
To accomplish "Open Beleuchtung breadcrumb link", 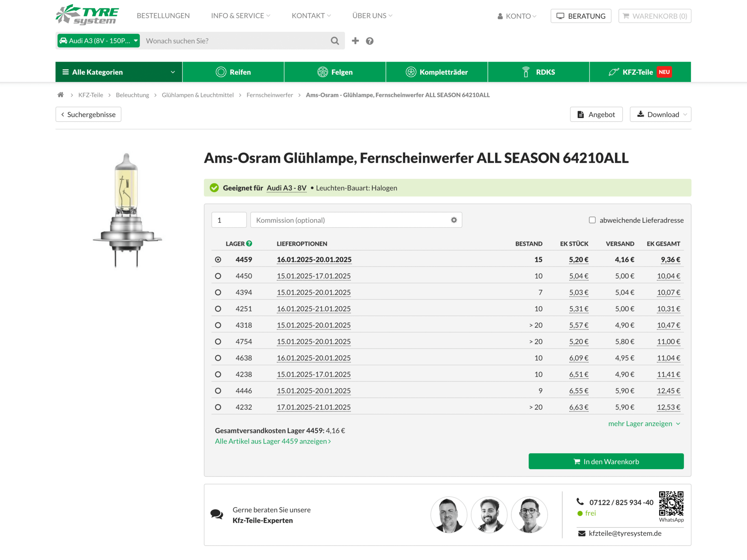I will 132,95.
